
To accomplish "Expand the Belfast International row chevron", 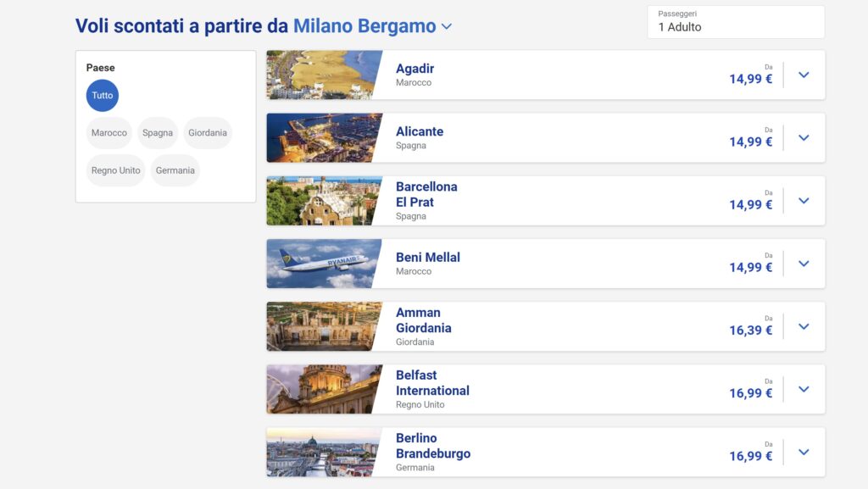I will click(x=804, y=389).
